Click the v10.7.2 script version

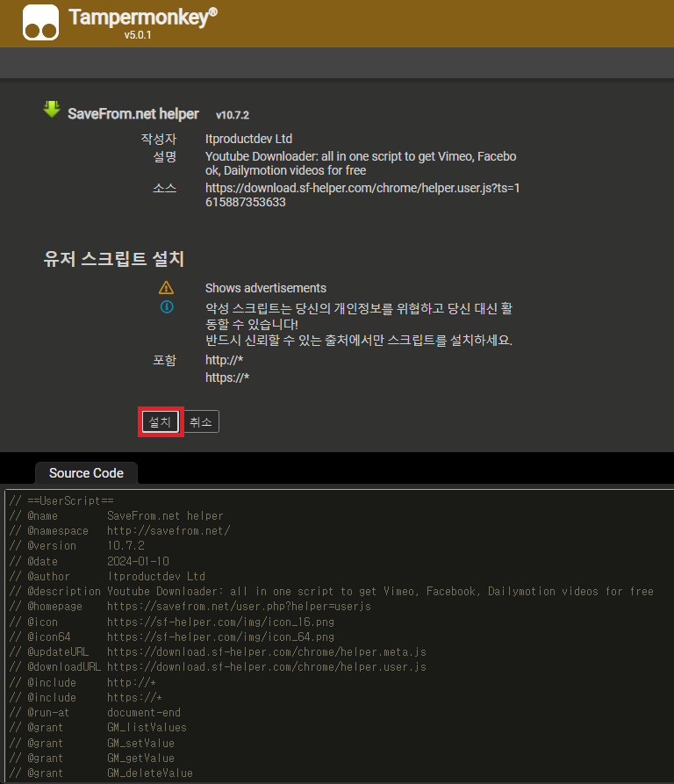233,115
